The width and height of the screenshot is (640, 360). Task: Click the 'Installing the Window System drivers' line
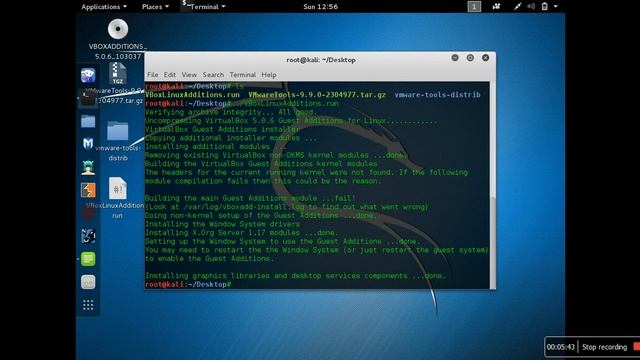pos(222,224)
